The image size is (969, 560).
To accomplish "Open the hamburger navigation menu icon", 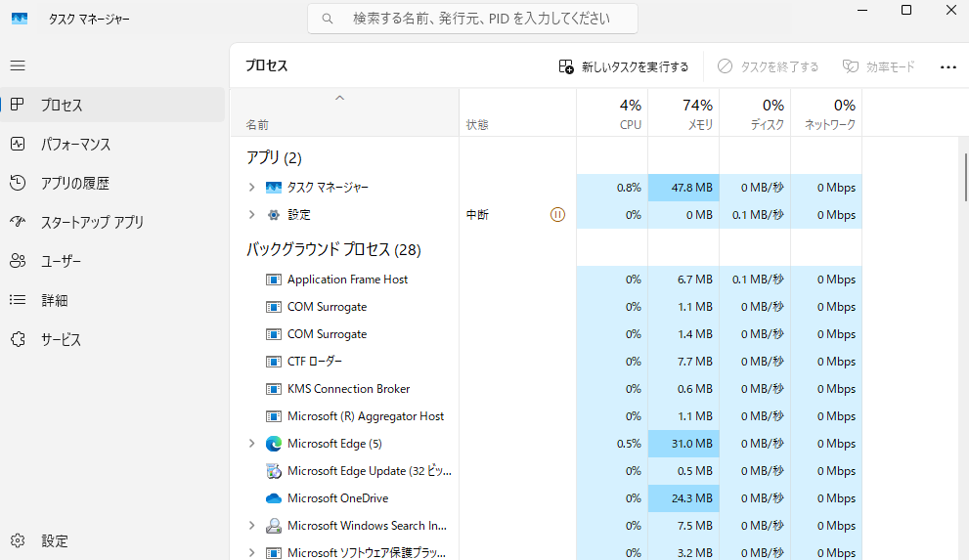I will pyautogui.click(x=18, y=65).
